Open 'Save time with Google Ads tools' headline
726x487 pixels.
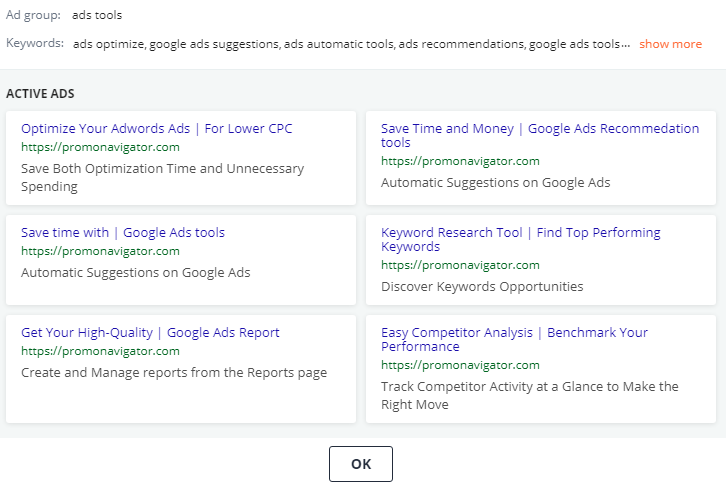[x=123, y=232]
